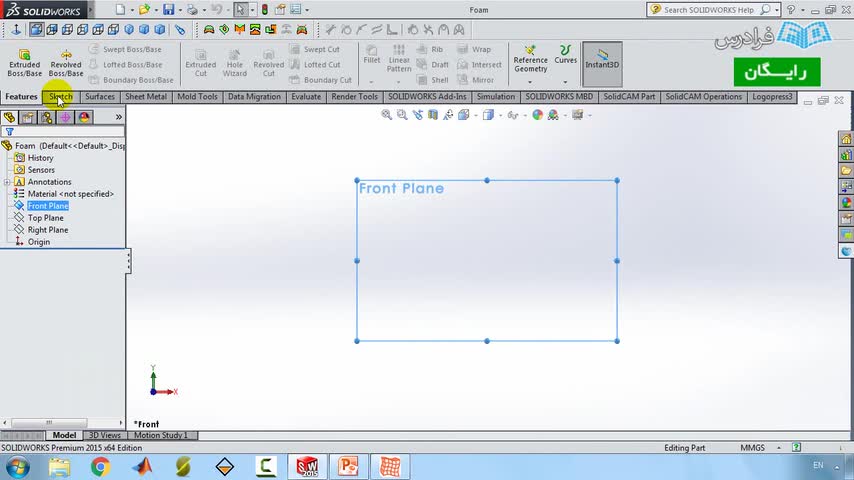
Task: Open the Fillet dropdown arrow
Action: point(371,82)
